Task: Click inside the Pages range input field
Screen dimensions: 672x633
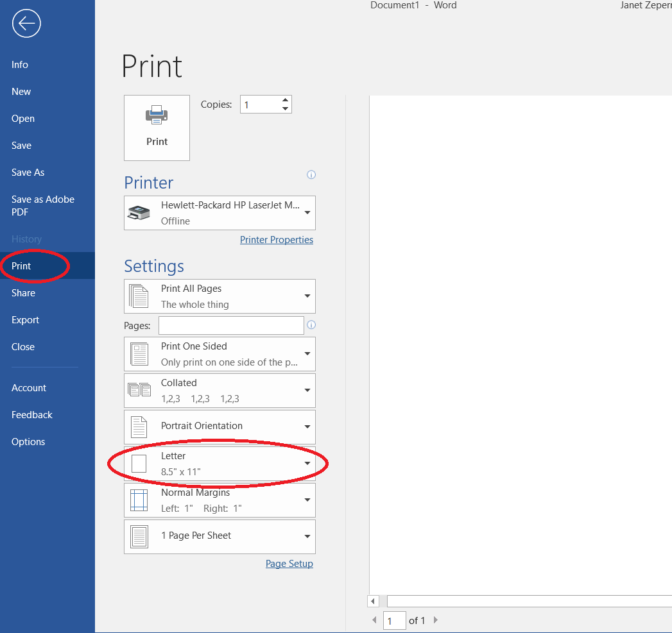Action: point(231,325)
